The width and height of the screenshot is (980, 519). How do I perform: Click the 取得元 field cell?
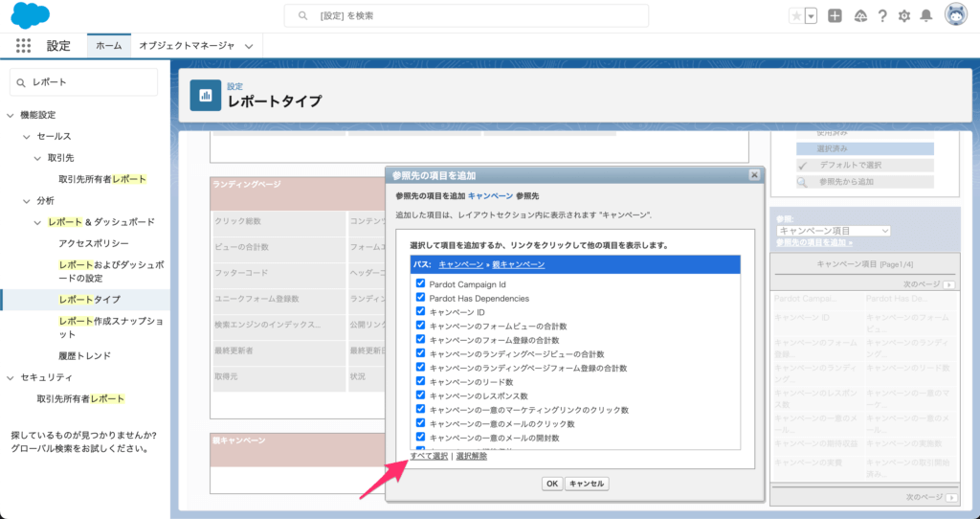tap(278, 377)
